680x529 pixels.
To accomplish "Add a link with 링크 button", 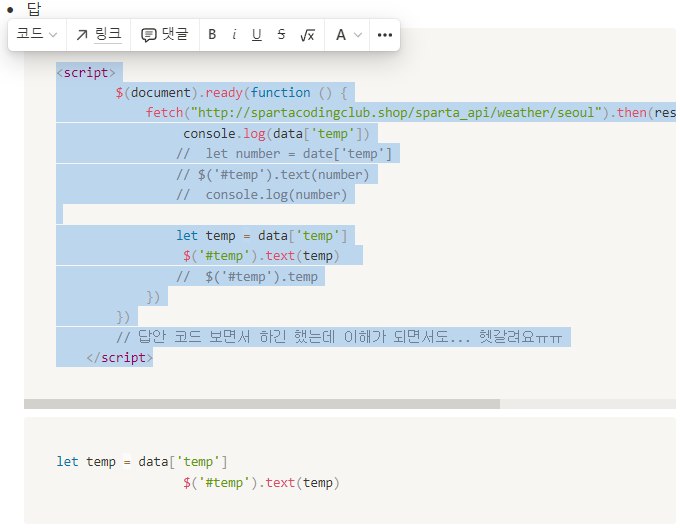I will pos(98,35).
